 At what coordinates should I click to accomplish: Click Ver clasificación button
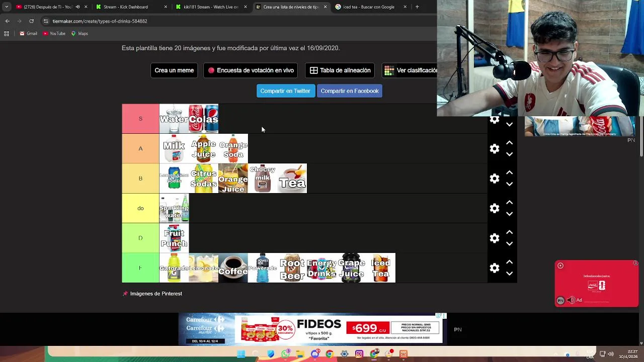(411, 70)
